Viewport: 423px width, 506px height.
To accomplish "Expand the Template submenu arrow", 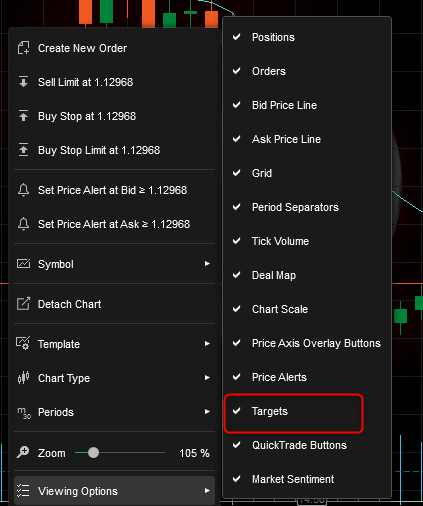I will point(207,344).
